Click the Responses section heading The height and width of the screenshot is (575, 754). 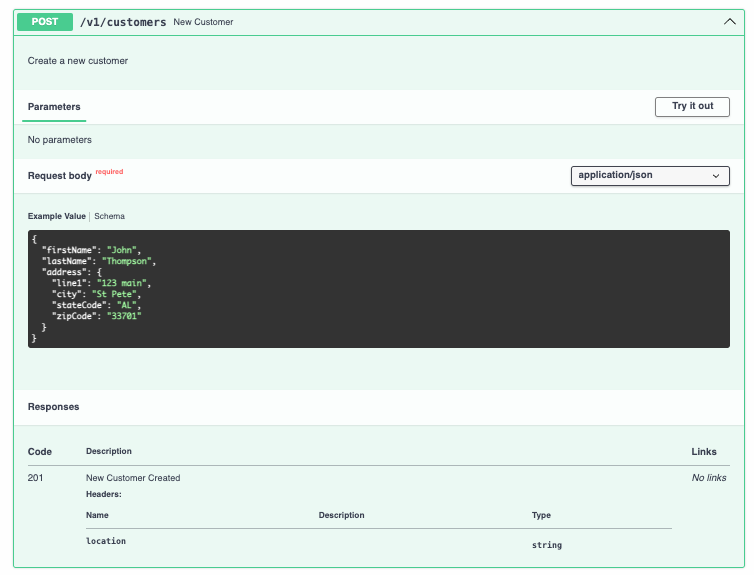tap(53, 407)
